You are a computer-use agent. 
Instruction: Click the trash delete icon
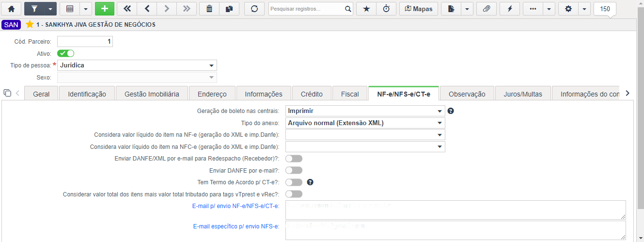(209, 9)
